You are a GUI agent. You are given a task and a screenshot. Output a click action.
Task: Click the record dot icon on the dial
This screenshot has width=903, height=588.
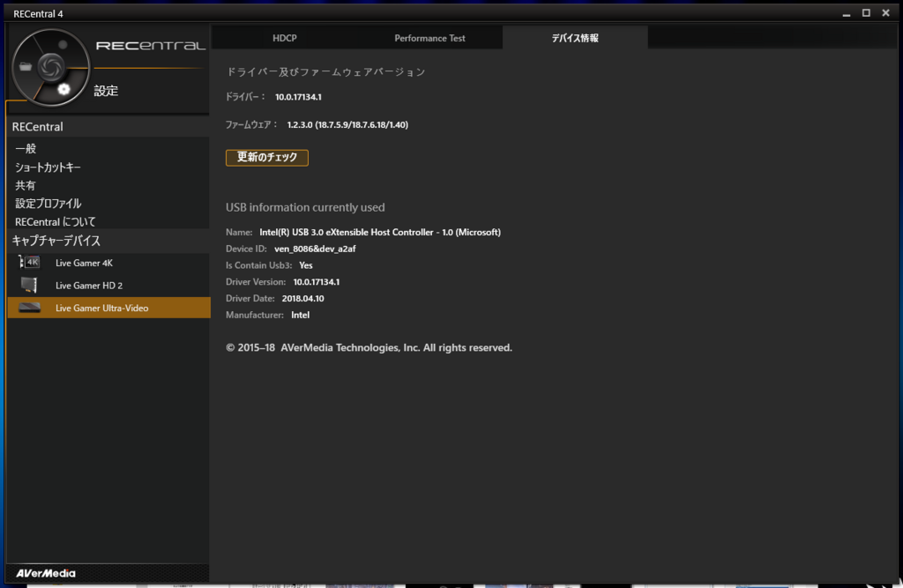pos(63,44)
